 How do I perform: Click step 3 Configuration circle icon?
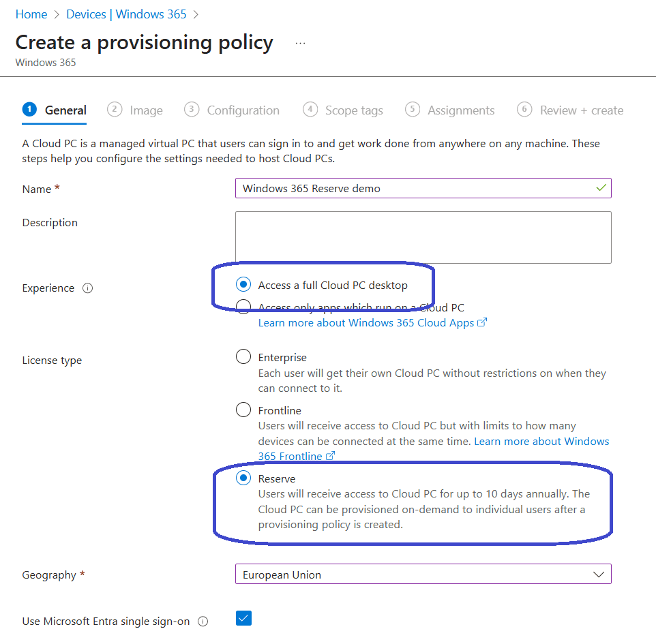[x=192, y=110]
